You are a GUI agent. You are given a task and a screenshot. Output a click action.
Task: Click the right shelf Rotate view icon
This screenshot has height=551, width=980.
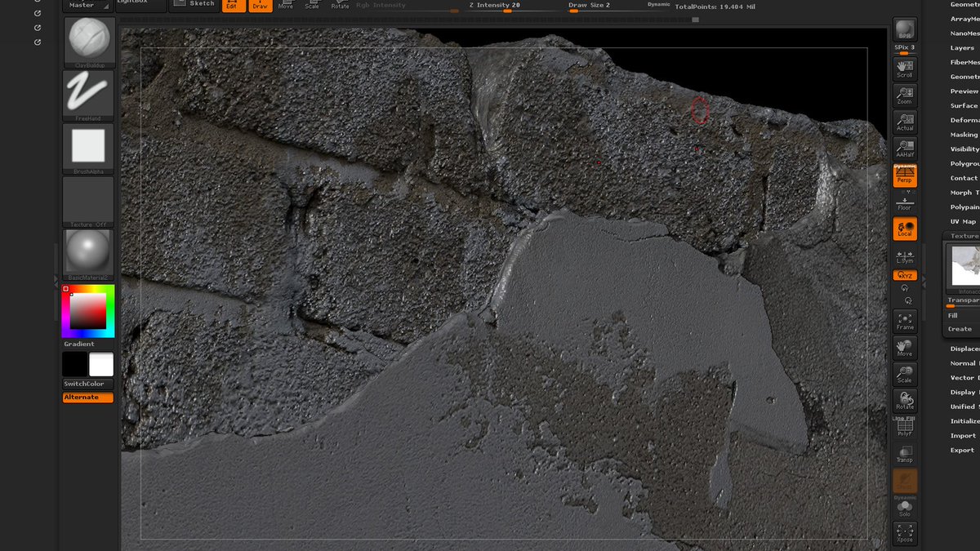[905, 401]
